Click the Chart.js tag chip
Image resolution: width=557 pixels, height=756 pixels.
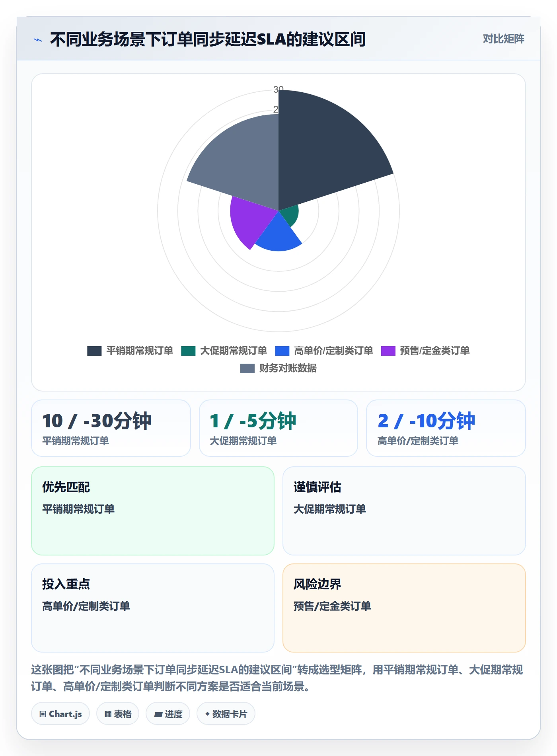pos(60,714)
